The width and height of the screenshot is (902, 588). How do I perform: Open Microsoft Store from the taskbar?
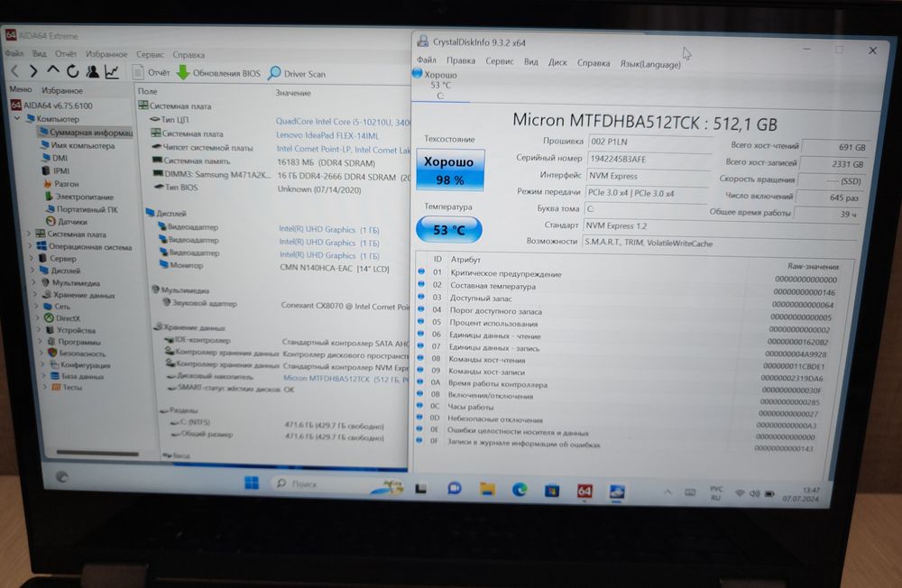pos(552,491)
